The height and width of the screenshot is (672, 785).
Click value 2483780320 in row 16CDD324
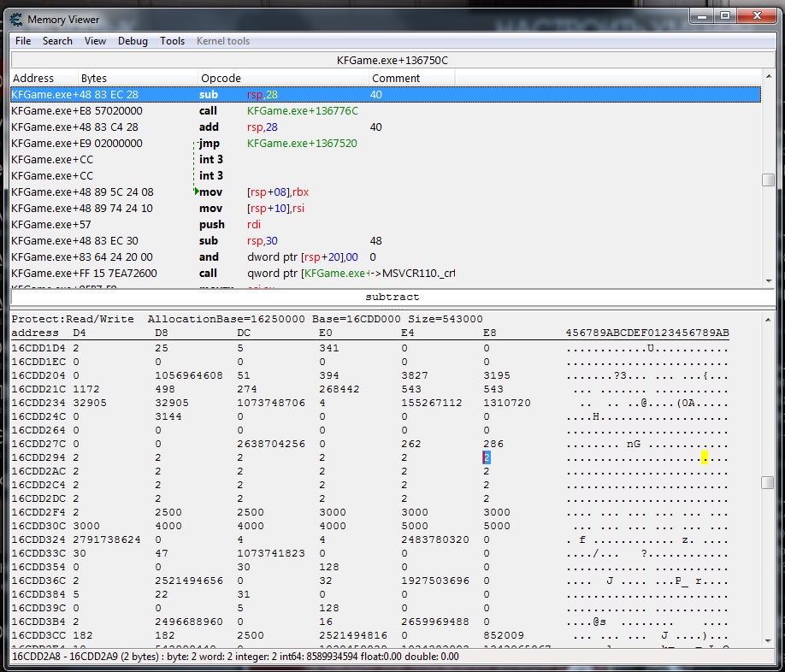point(435,539)
